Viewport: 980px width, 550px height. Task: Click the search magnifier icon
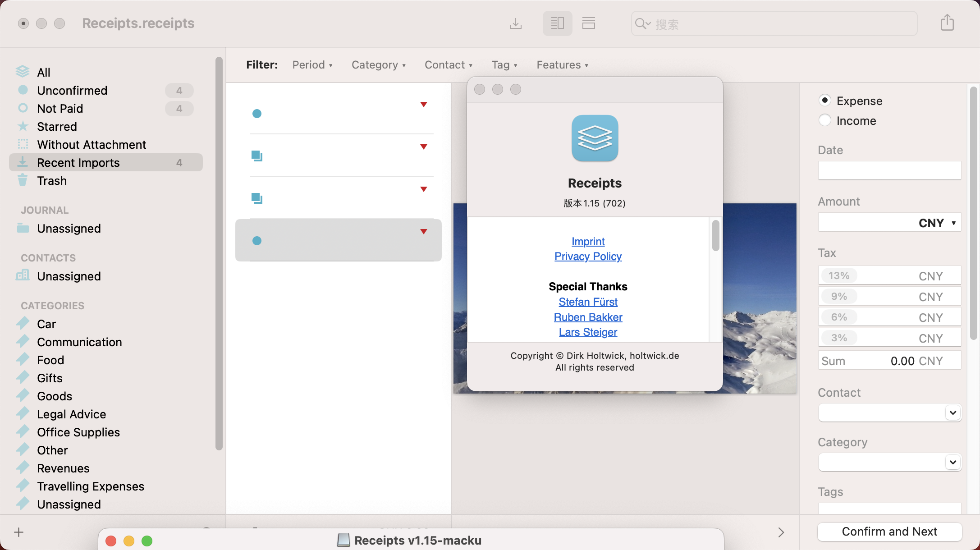coord(642,23)
